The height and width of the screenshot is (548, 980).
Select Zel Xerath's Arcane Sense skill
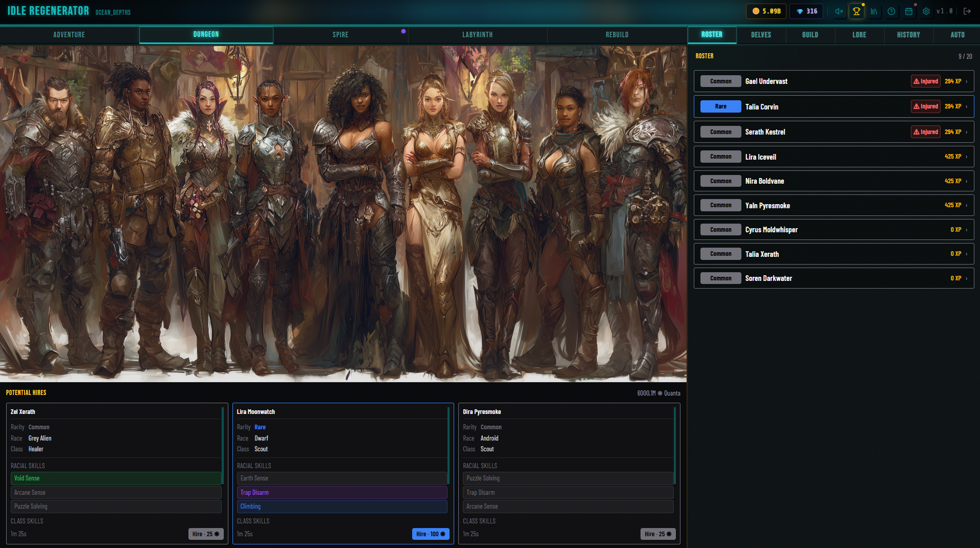(x=116, y=492)
